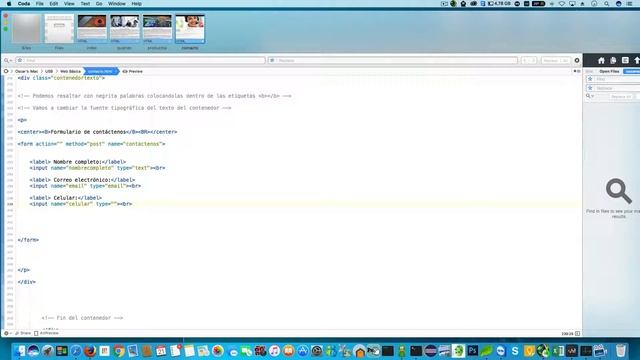Open the File menu
Image resolution: width=640 pixels, height=360 pixels.
tap(40, 4)
